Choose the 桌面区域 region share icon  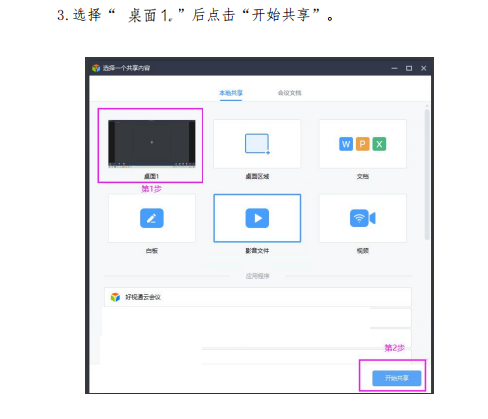257,144
